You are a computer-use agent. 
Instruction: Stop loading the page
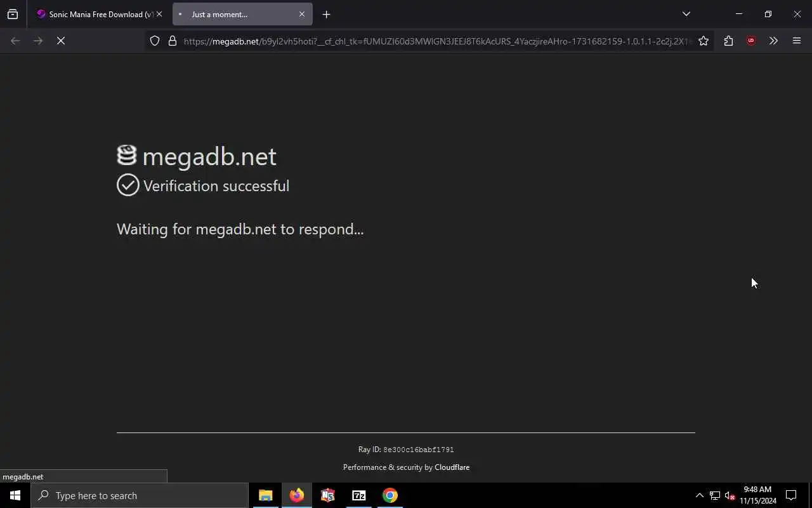click(61, 41)
